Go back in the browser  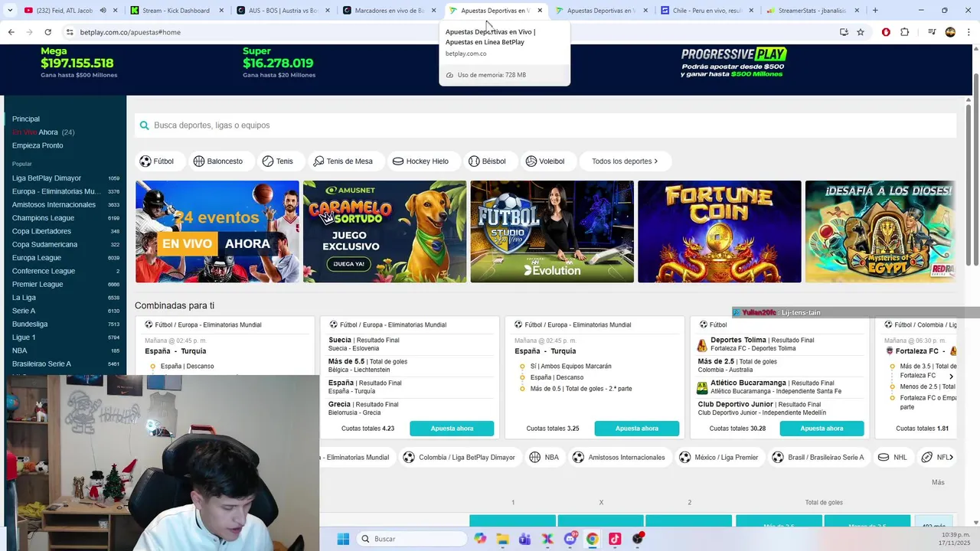pos(11,32)
